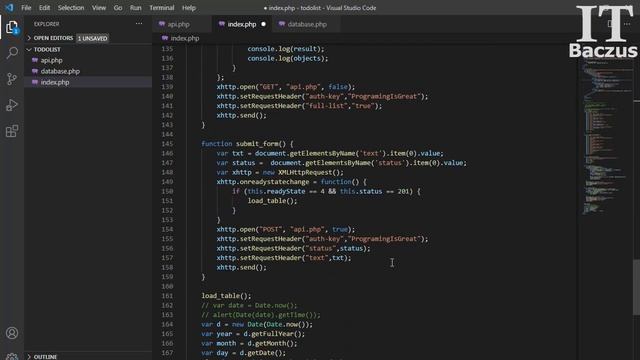Screen dimensions: 640x360
Task: Click 'xhttp.open("POST"' on line 154
Action: 250,229
